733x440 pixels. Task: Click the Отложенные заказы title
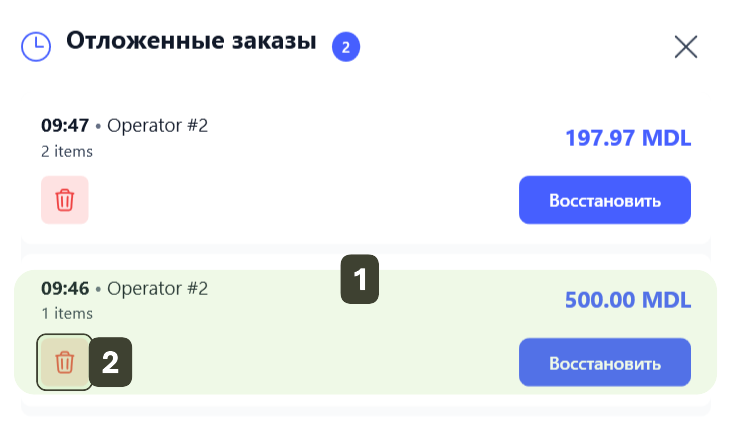191,42
